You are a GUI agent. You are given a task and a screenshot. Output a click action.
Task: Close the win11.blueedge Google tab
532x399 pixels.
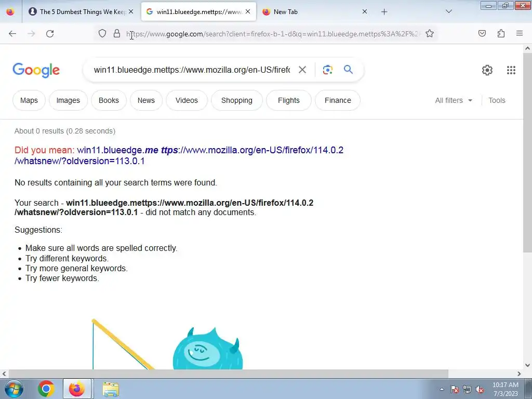click(x=248, y=11)
